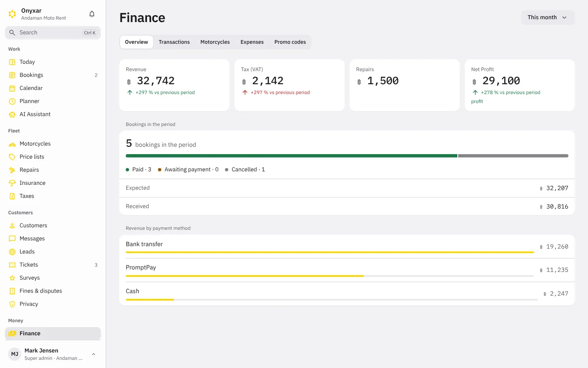The width and height of the screenshot is (588, 368).
Task: Click the Surveys star icon
Action: click(12, 278)
